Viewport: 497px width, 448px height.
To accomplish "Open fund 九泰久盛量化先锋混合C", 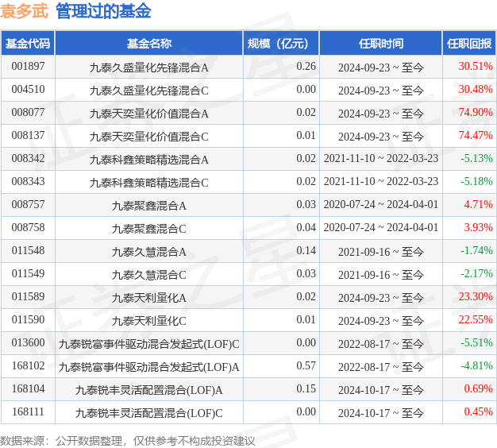I will [x=148, y=90].
